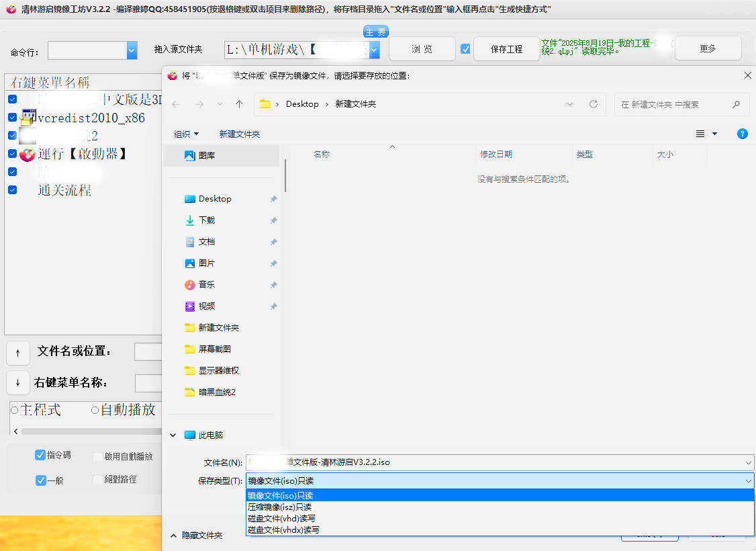
Task: Click the 更多 button
Action: 708,48
